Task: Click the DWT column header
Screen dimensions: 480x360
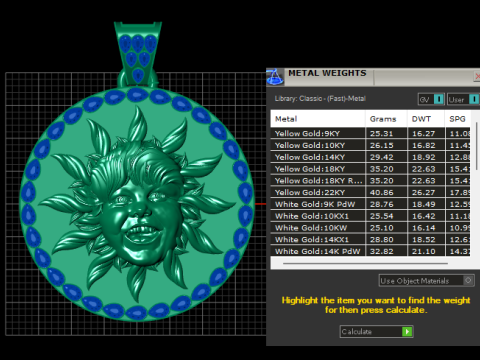Action: [426, 119]
